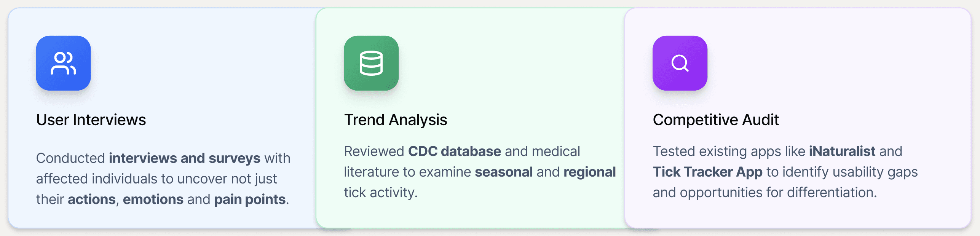Select the Trend Analysis heading
The image size is (980, 236).
click(396, 120)
